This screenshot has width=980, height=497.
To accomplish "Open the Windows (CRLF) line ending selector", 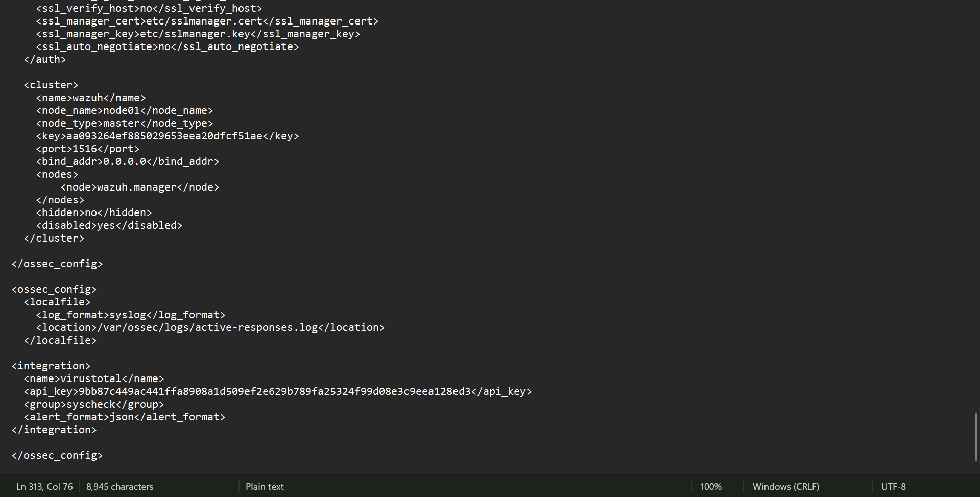I will pos(785,487).
